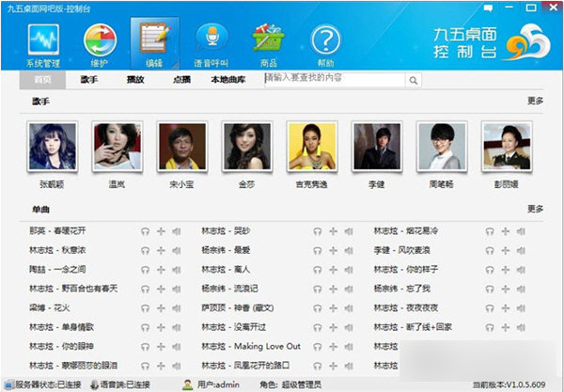
Task: Open the 帮助 (Help) question mark icon
Action: [324, 42]
